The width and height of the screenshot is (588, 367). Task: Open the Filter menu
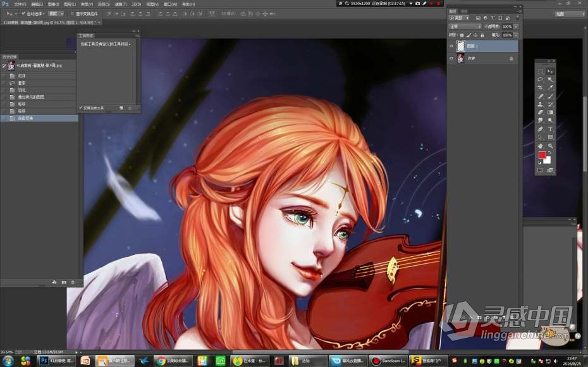tap(120, 4)
